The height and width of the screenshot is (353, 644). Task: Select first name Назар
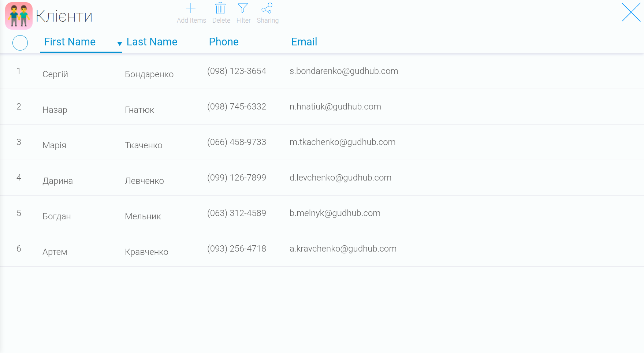tap(55, 110)
